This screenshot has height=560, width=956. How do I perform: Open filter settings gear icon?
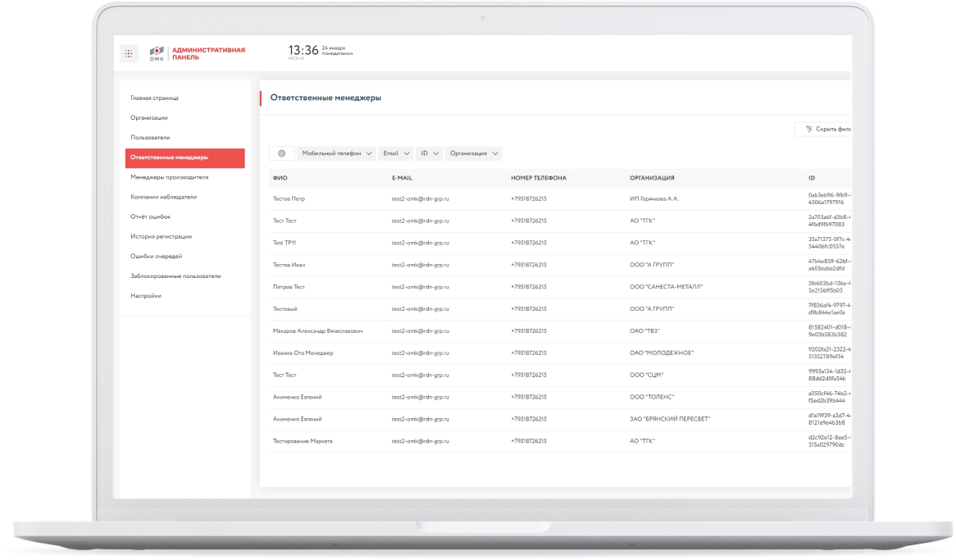(x=282, y=153)
